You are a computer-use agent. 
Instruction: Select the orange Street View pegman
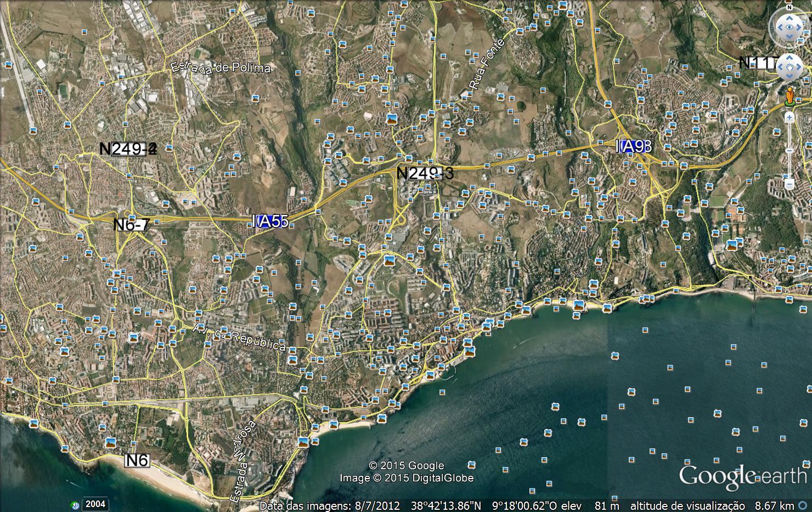point(790,96)
